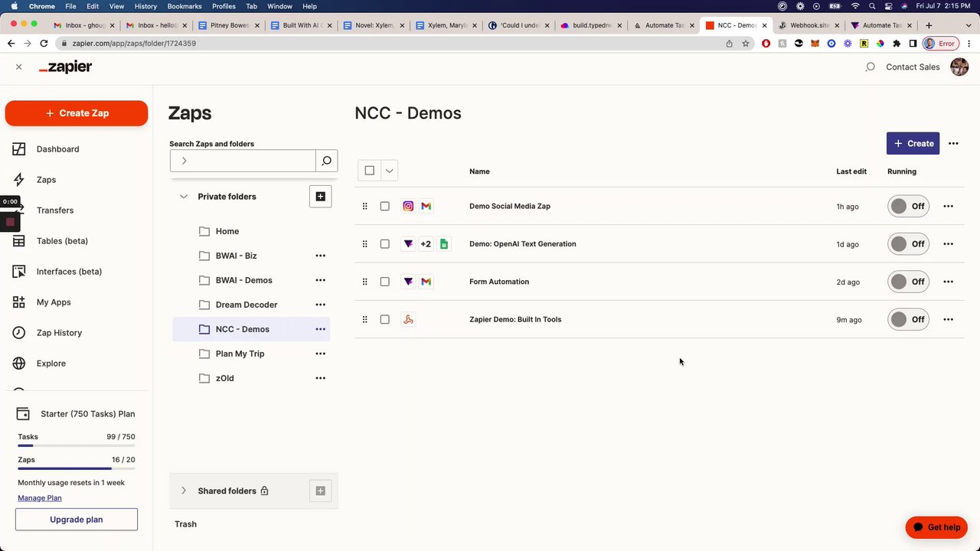Open the Manage Plan link
Image resolution: width=980 pixels, height=551 pixels.
(x=40, y=498)
